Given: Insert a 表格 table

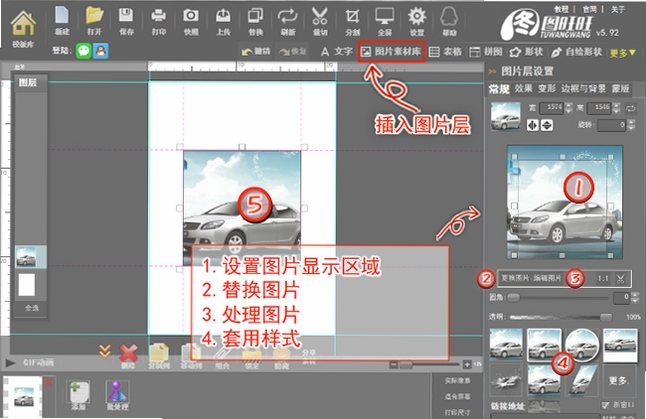Looking at the screenshot, I should point(445,51).
